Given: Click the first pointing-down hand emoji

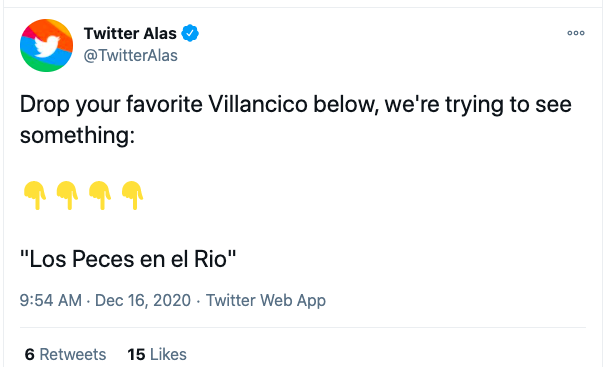Looking at the screenshot, I should [35, 195].
